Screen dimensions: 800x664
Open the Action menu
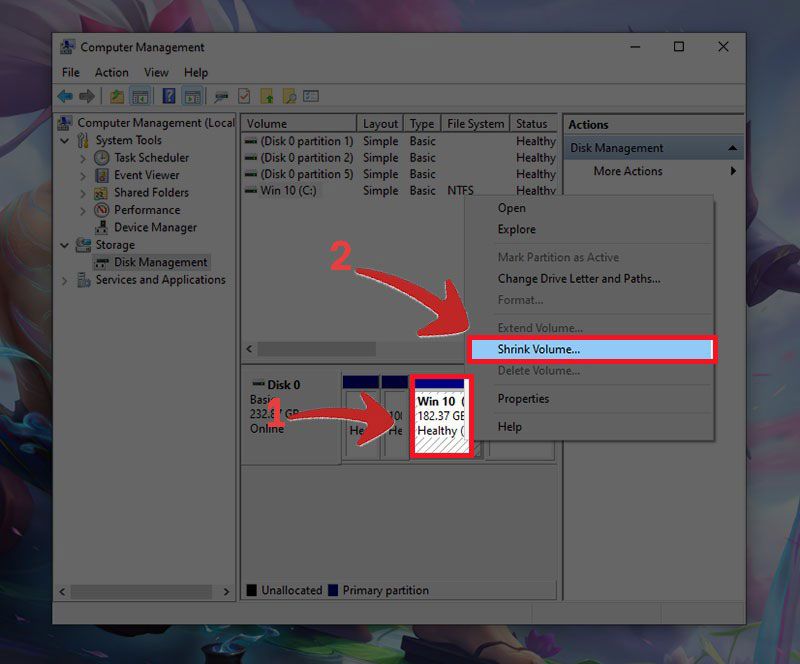click(x=112, y=72)
